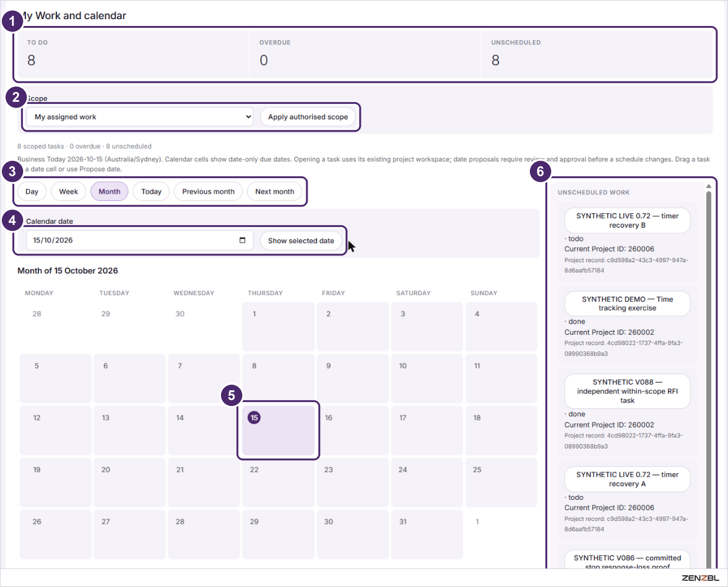The width and height of the screenshot is (728, 587).
Task: Select calendar cell for 31 October
Action: [427, 534]
